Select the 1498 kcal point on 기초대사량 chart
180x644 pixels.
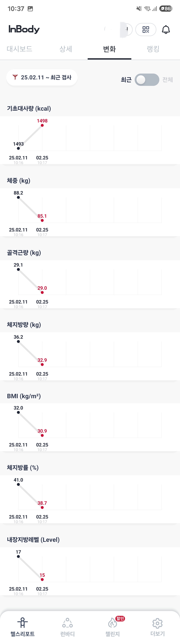(x=42, y=125)
